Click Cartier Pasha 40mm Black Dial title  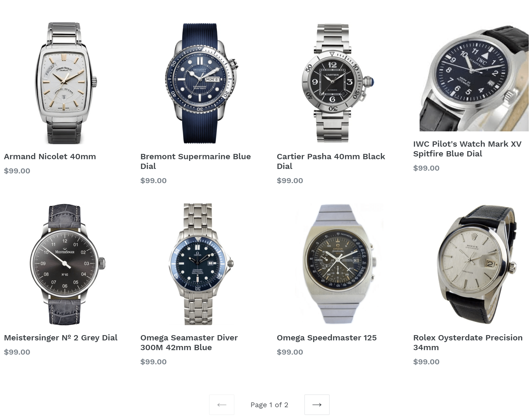331,161
